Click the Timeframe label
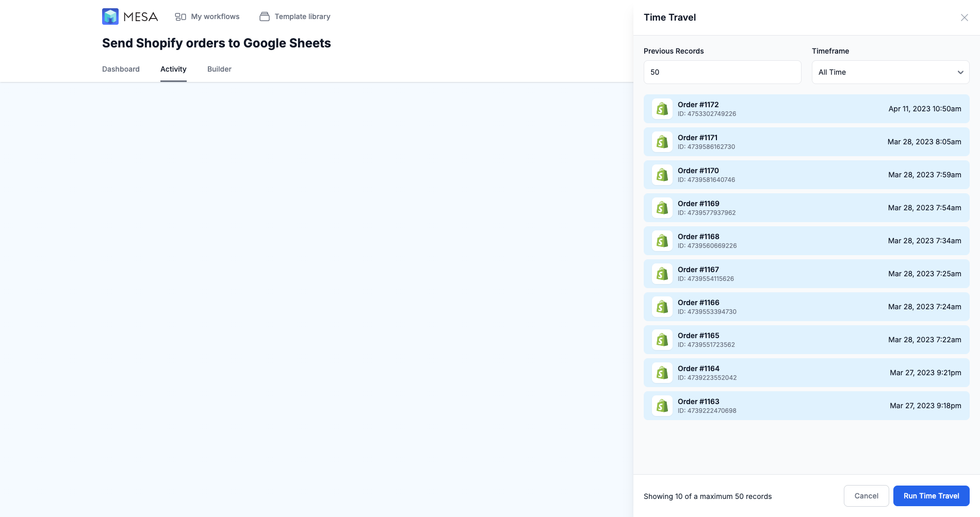980x517 pixels. coord(830,51)
